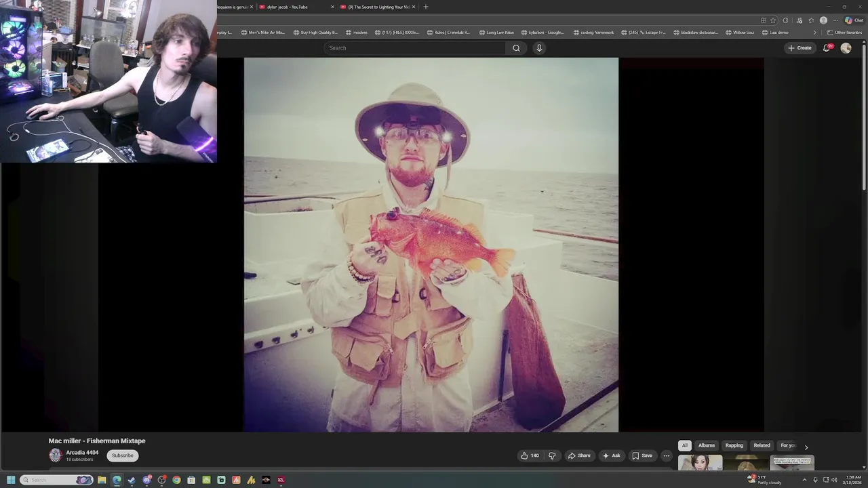Open the Other favorites folder
868x488 pixels.
point(844,33)
